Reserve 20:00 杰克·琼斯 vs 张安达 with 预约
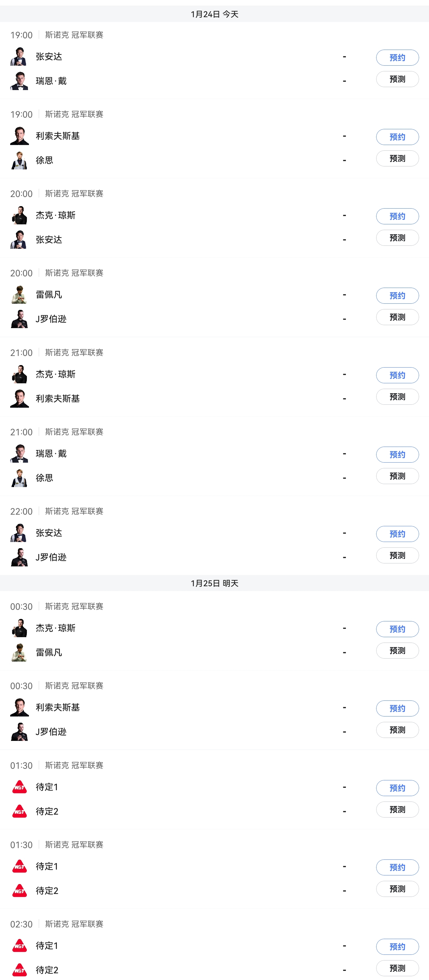The image size is (429, 980). tap(397, 217)
